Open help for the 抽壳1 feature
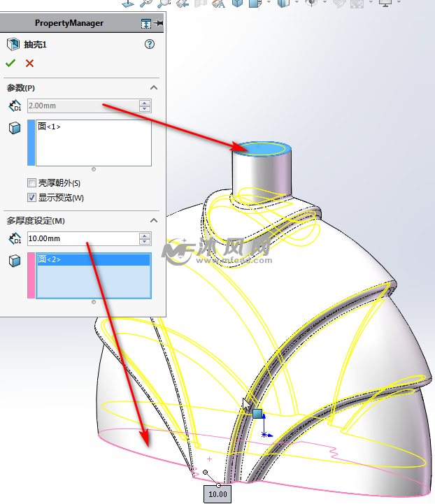This screenshot has width=435, height=504. 150,44
